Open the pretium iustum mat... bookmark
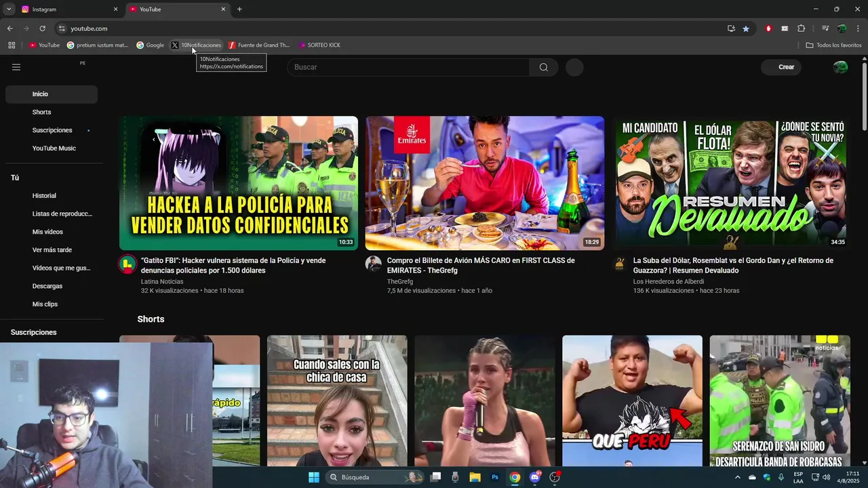 [98, 45]
